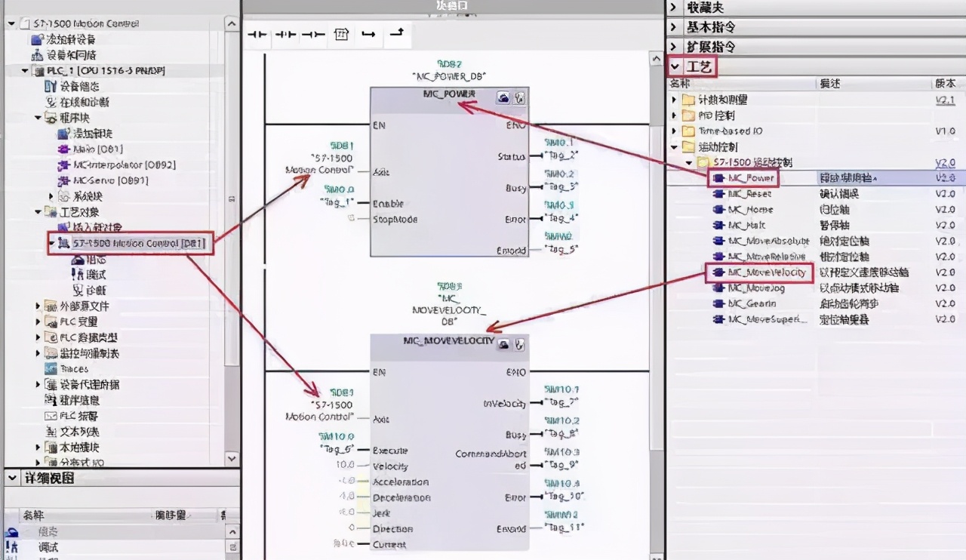Collapse the S7-1500 Motion Control project root
The image size is (966, 560).
[11, 24]
